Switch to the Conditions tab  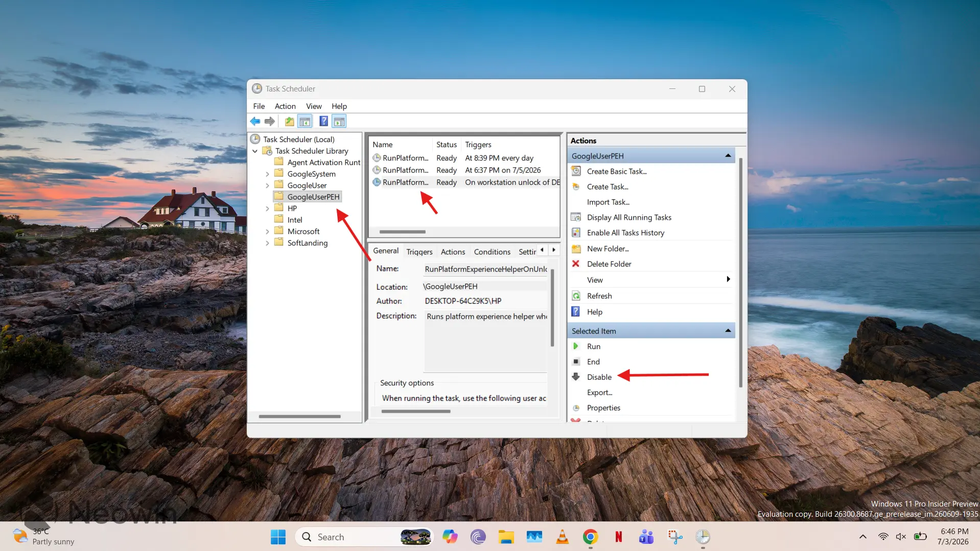coord(492,251)
